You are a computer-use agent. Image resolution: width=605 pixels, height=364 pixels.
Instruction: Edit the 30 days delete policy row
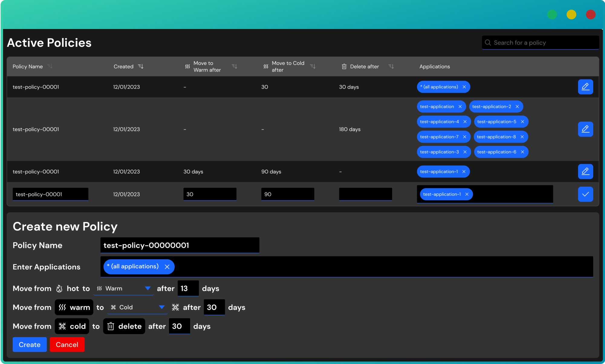[585, 87]
